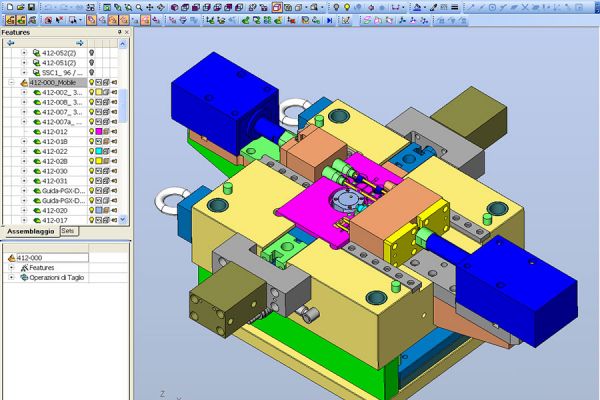Screen dimensions: 600x400
Task: Toggle visibility bulb for 412-012
Action: tap(93, 132)
